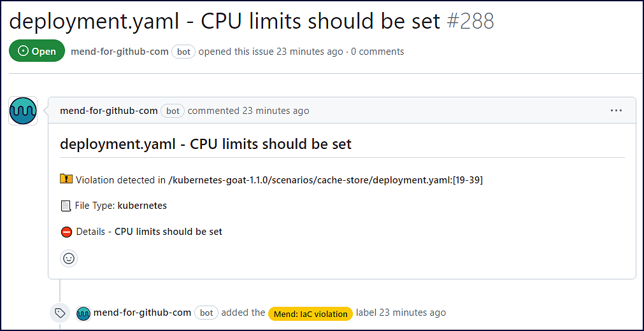
Task: Click the bot badge in the comment header
Action: coord(173,111)
